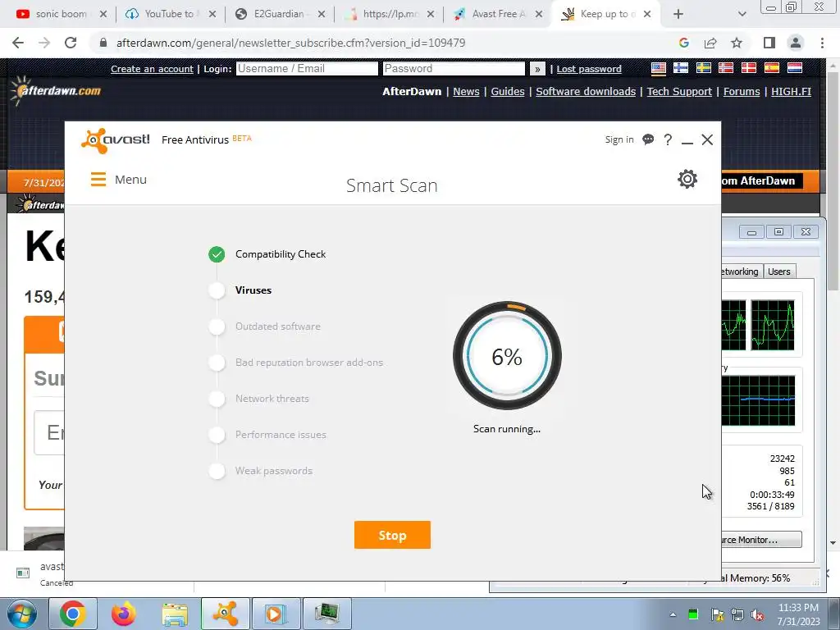840x630 pixels.
Task: Open Avast help question mark
Action: coord(668,139)
